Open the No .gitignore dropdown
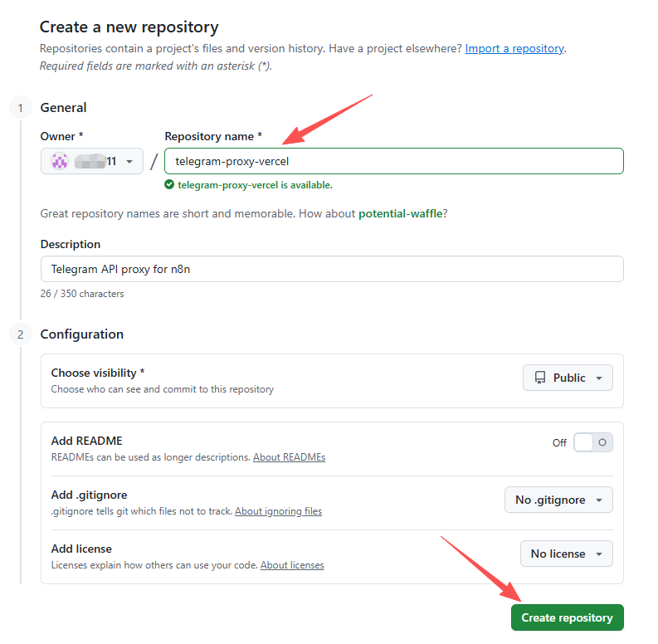The width and height of the screenshot is (658, 644). click(558, 500)
